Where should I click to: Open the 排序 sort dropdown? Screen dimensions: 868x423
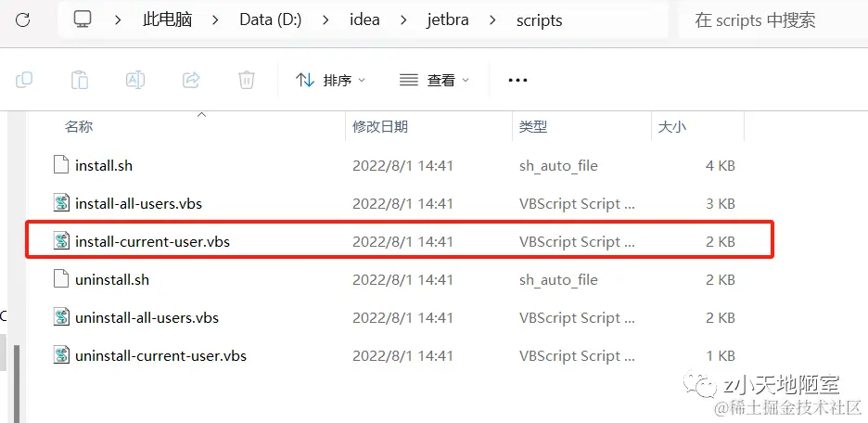[x=330, y=81]
